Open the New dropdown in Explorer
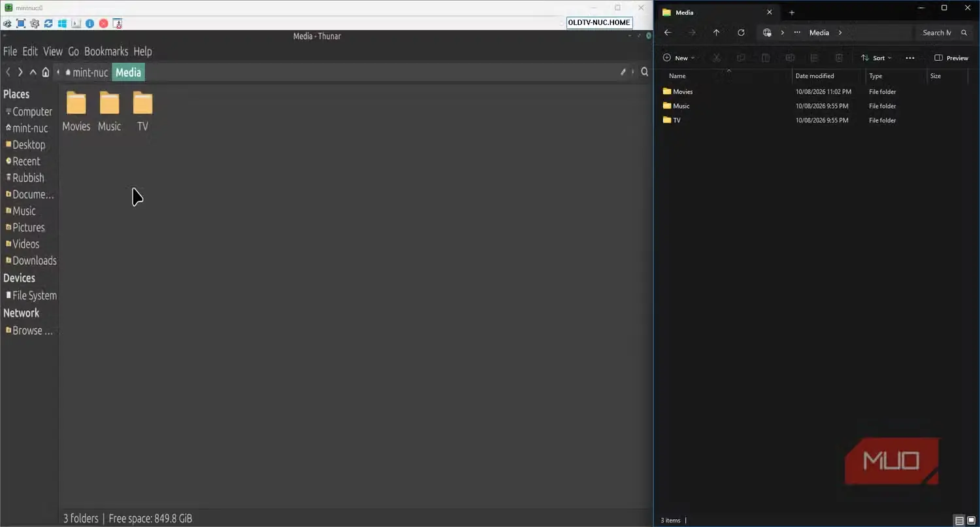The height and width of the screenshot is (527, 980). (679, 58)
